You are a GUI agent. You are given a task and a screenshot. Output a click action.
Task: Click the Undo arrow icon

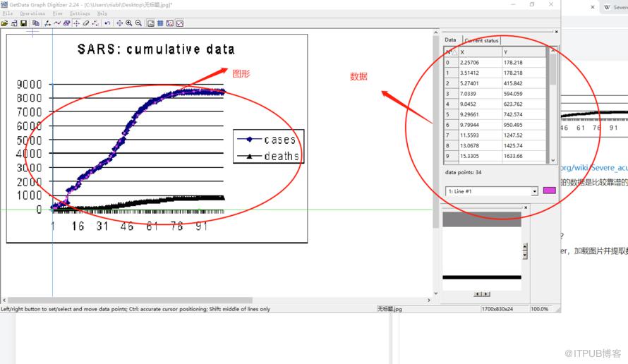(x=107, y=23)
